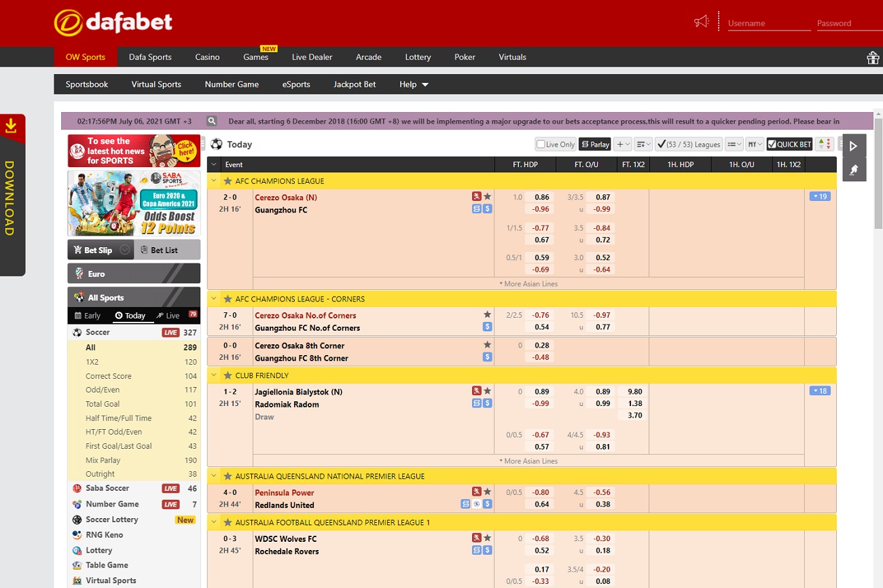Screen dimensions: 883x588
Task: Switch to the Bet List tab
Action: (167, 250)
